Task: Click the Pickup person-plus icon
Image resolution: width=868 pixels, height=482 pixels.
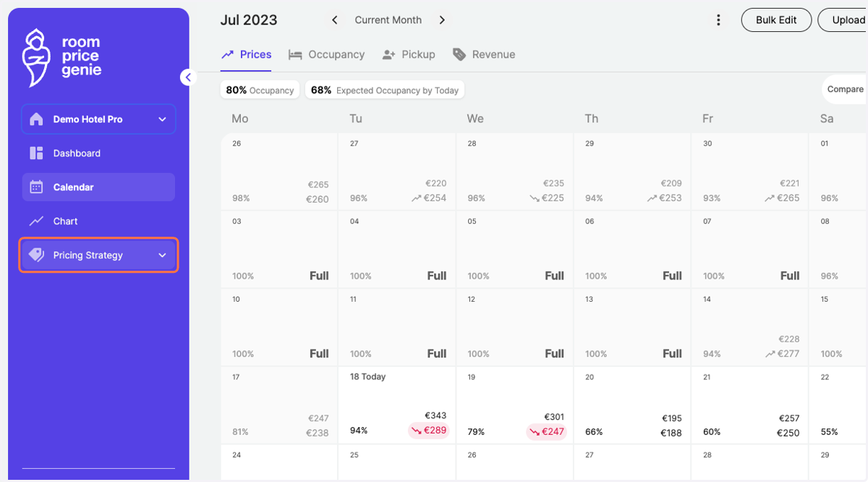Action: pyautogui.click(x=388, y=54)
